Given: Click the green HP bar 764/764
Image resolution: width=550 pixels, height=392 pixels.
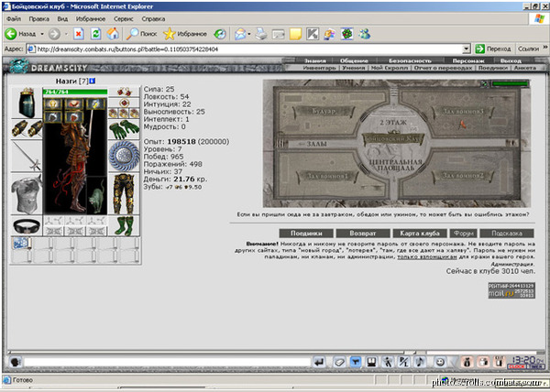Looking at the screenshot, I should (75, 92).
